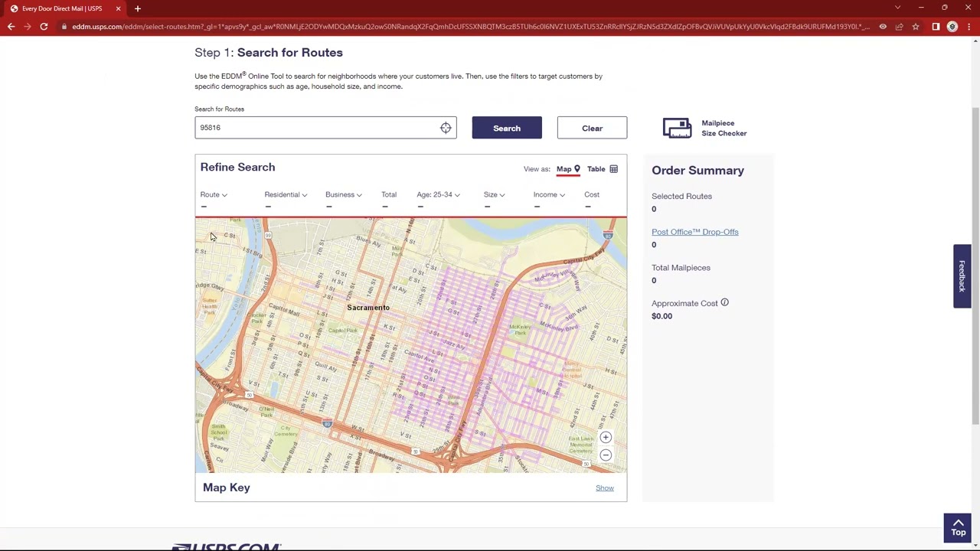Screen dimensions: 980x551
Task: Expand the Business filter dropdown
Action: [x=343, y=194]
